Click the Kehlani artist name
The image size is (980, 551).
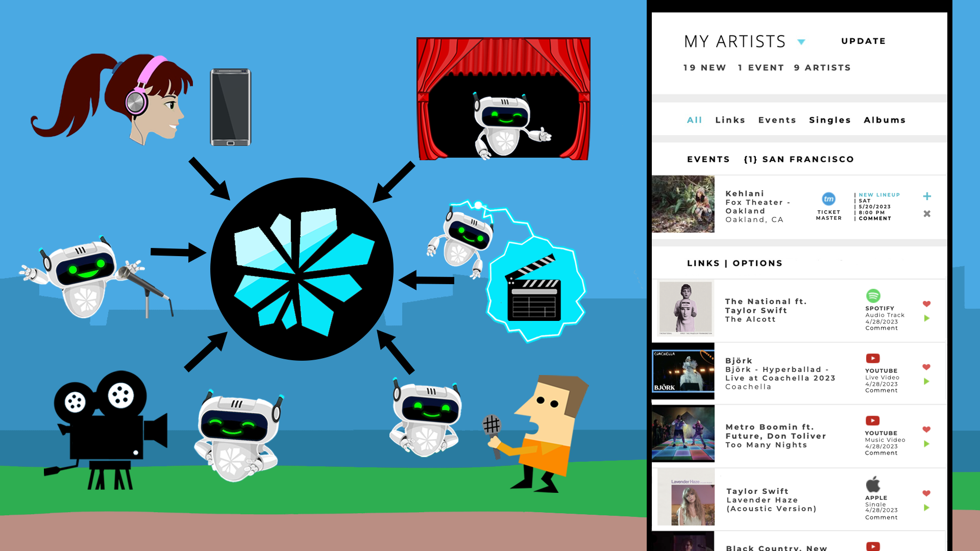pos(745,193)
